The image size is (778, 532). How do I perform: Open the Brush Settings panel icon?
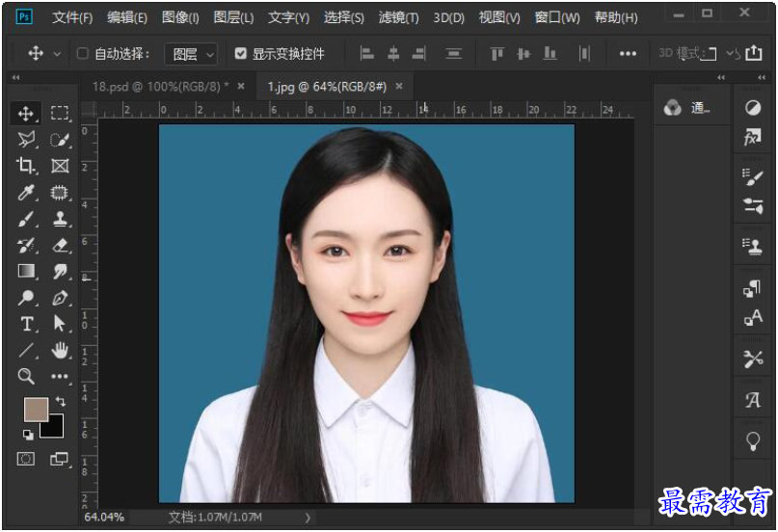tap(753, 177)
